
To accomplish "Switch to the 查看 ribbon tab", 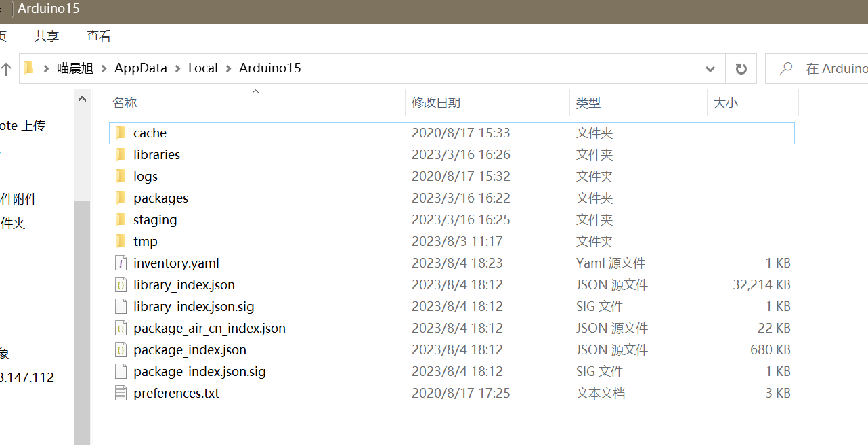I will click(99, 36).
